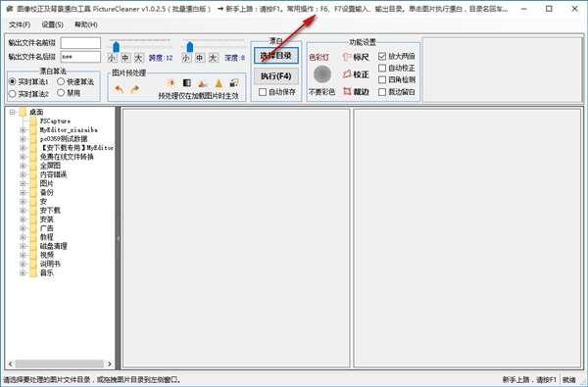Click the FSCapture folder icon

tap(33, 121)
